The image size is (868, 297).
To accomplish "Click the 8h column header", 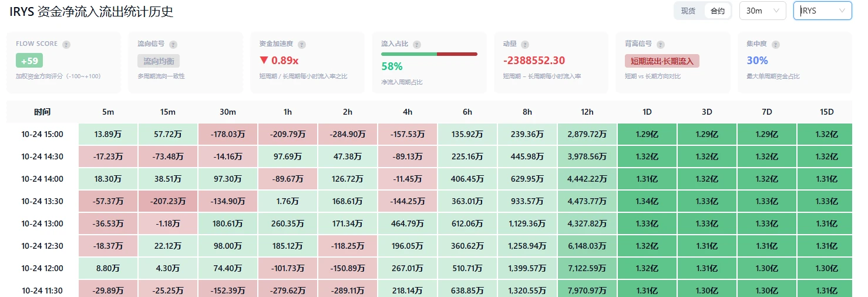I will coord(527,112).
